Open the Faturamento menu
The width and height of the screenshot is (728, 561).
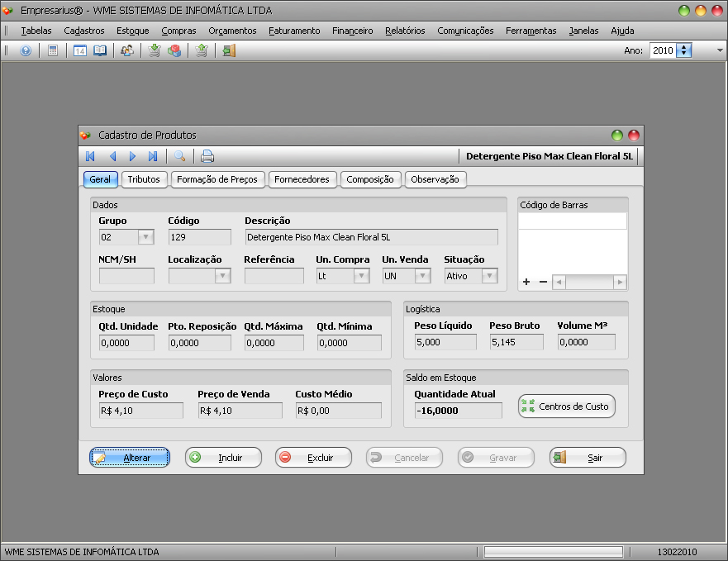294,31
